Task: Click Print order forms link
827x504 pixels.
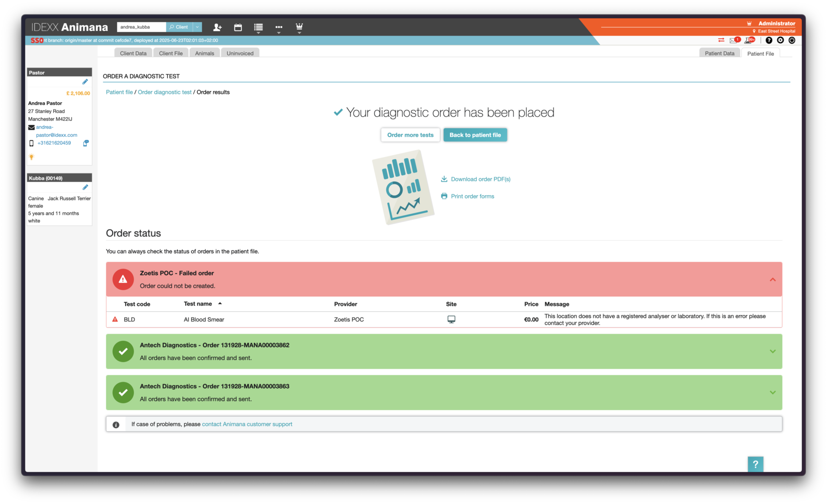Action: [x=472, y=196]
